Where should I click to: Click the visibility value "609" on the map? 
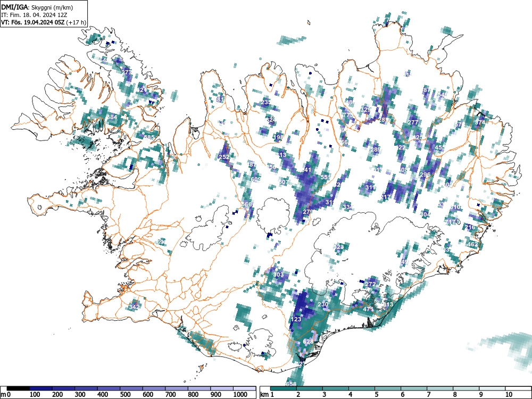click(x=256, y=179)
